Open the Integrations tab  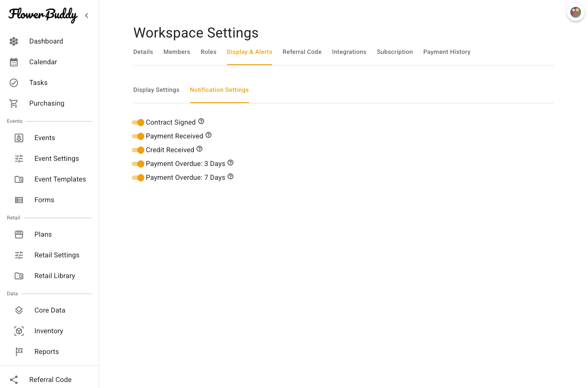(349, 52)
